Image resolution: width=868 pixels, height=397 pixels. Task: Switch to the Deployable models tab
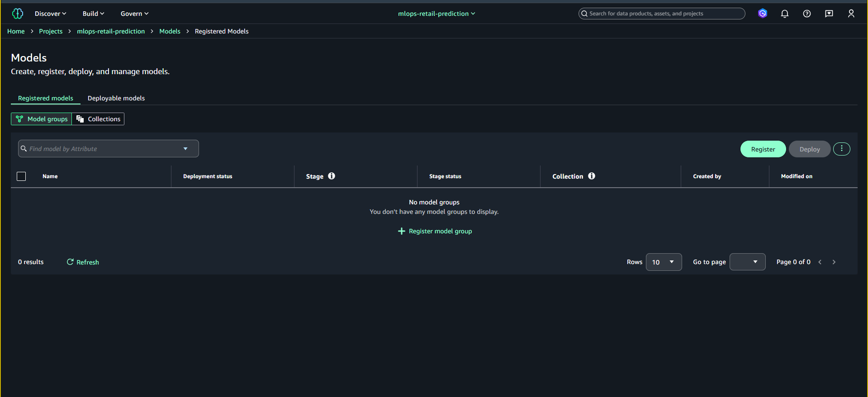click(x=116, y=98)
